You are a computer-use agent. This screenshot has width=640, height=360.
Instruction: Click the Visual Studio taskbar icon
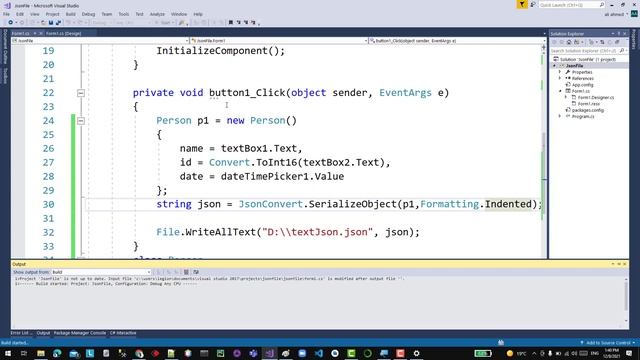tap(269, 353)
